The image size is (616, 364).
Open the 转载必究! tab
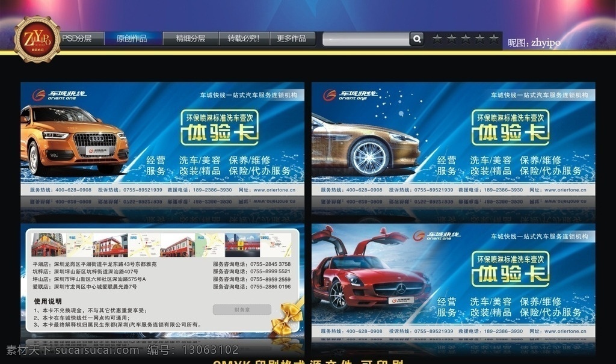(x=244, y=39)
